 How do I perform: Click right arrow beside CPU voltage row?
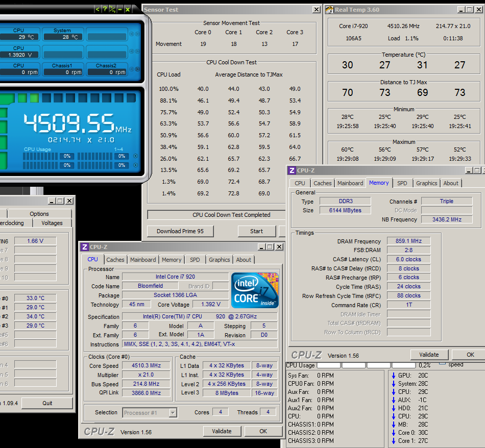(x=137, y=52)
